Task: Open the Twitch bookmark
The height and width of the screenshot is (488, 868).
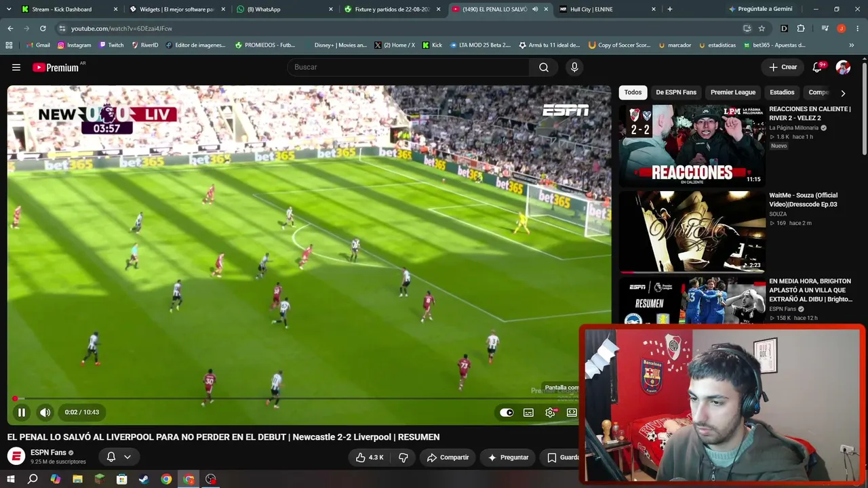Action: coord(111,45)
